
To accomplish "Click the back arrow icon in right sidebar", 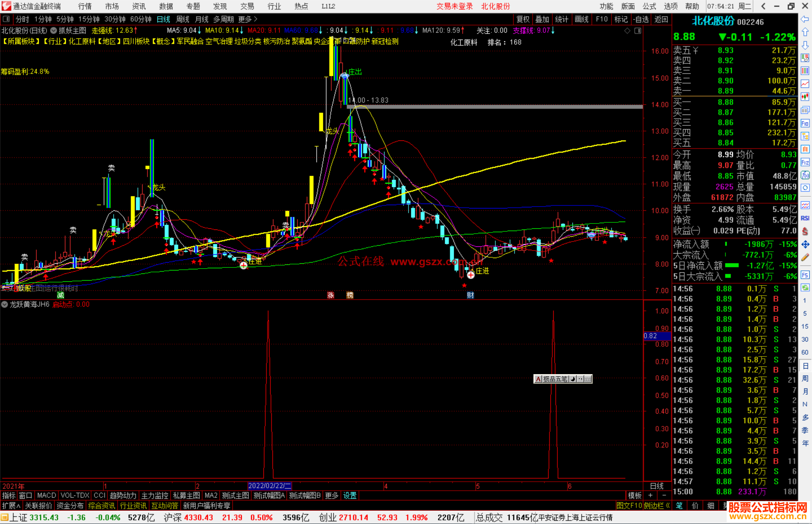I will (805, 19).
